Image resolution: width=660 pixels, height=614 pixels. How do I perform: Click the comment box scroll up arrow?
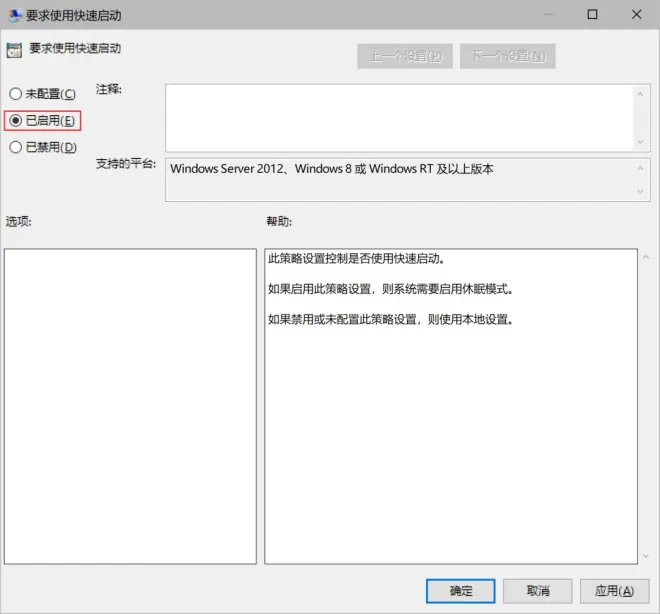tap(640, 94)
